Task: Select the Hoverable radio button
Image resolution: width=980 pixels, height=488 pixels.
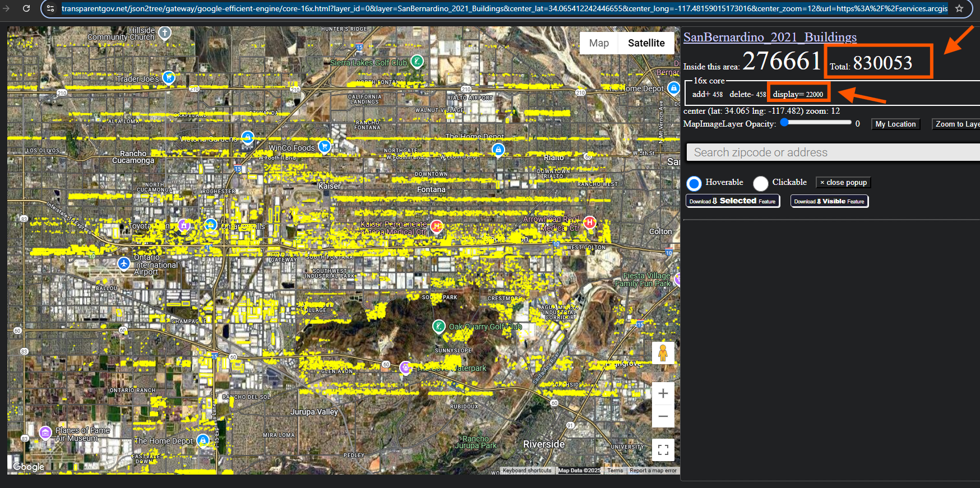Action: pos(694,183)
